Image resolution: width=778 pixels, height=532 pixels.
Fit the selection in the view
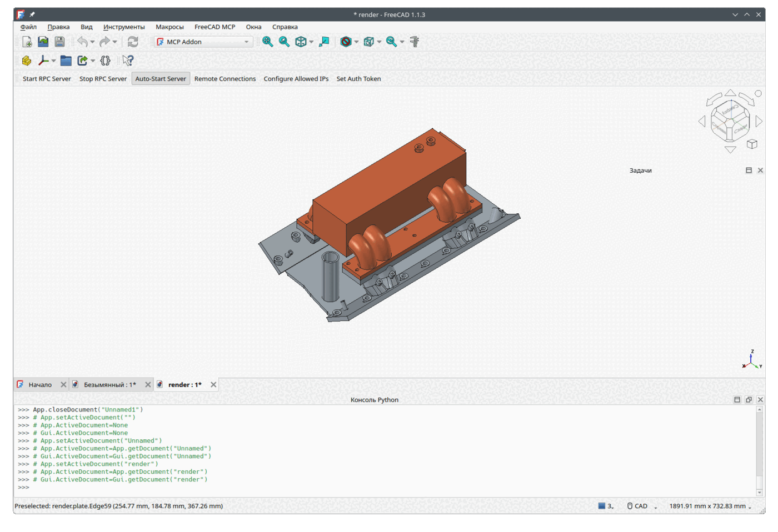[284, 42]
